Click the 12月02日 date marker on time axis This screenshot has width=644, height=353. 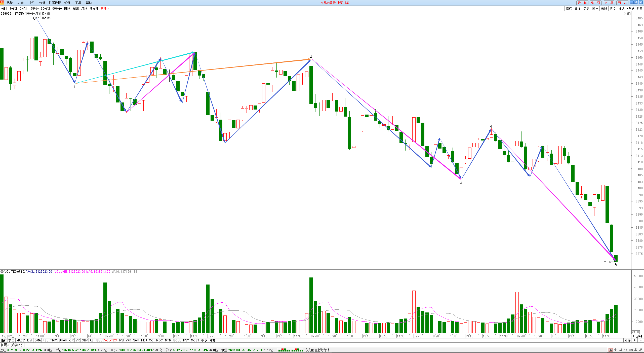(8, 336)
